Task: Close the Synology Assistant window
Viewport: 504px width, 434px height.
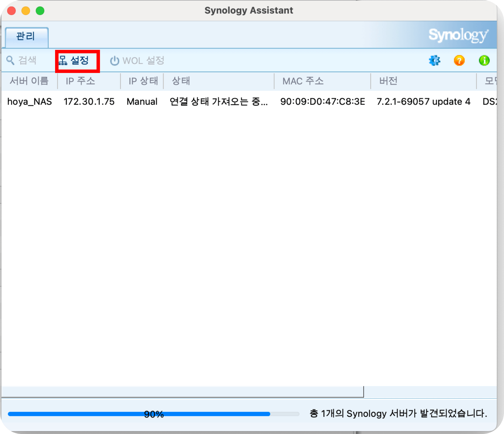Action: click(12, 11)
